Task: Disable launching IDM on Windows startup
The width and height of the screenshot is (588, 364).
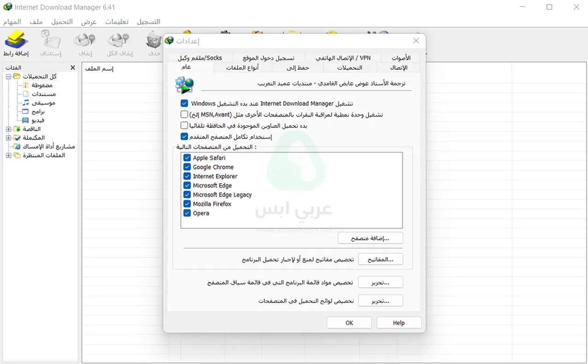Action: coord(184,104)
